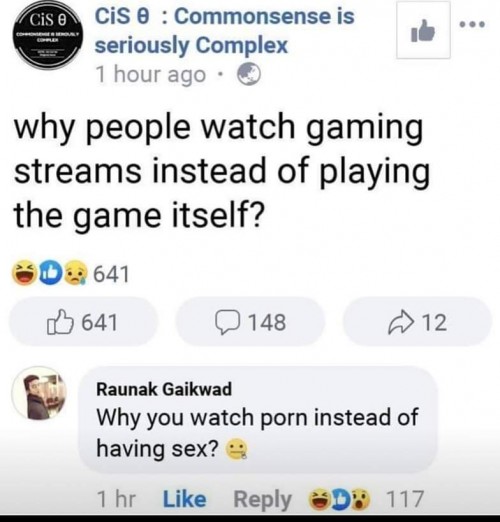Image resolution: width=500 pixels, height=522 pixels.
Task: Open Raunak Gaikwad's name link
Action: 164,389
